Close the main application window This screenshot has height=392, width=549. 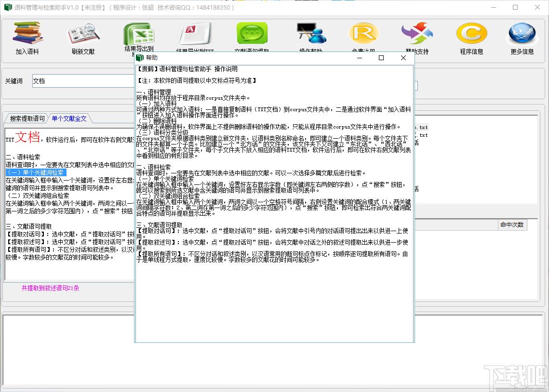[x=537, y=7]
